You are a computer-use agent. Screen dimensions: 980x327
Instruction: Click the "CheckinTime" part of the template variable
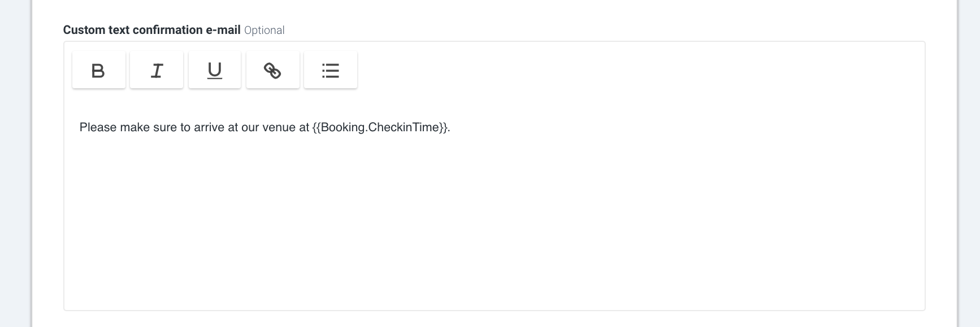point(404,127)
